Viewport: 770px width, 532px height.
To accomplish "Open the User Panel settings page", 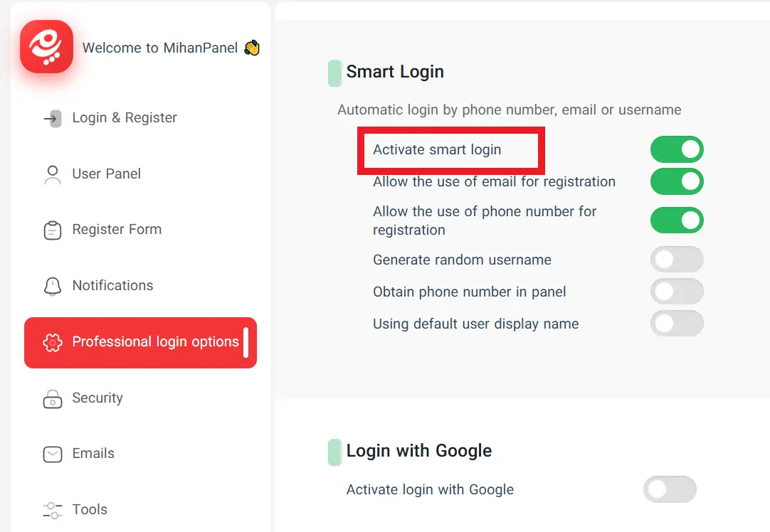I will (x=105, y=174).
